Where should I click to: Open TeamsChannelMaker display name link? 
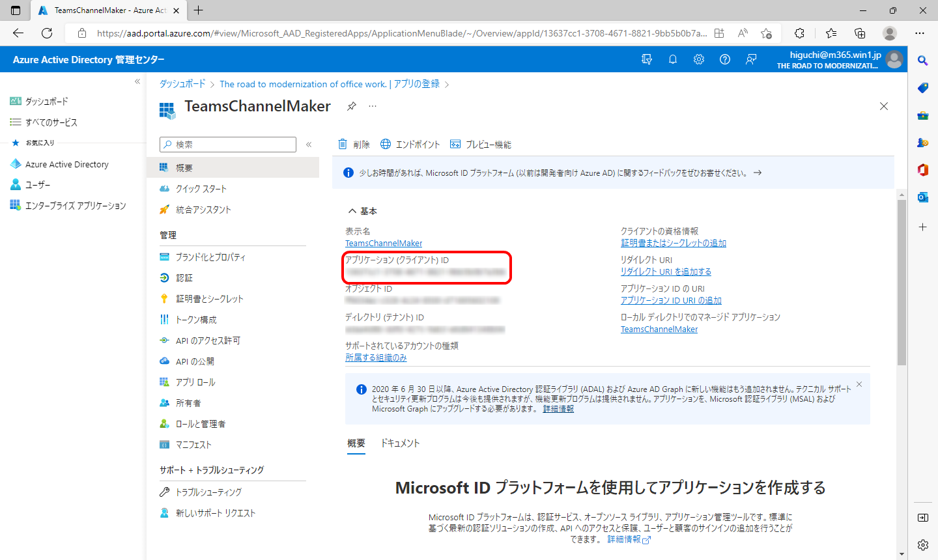click(384, 244)
